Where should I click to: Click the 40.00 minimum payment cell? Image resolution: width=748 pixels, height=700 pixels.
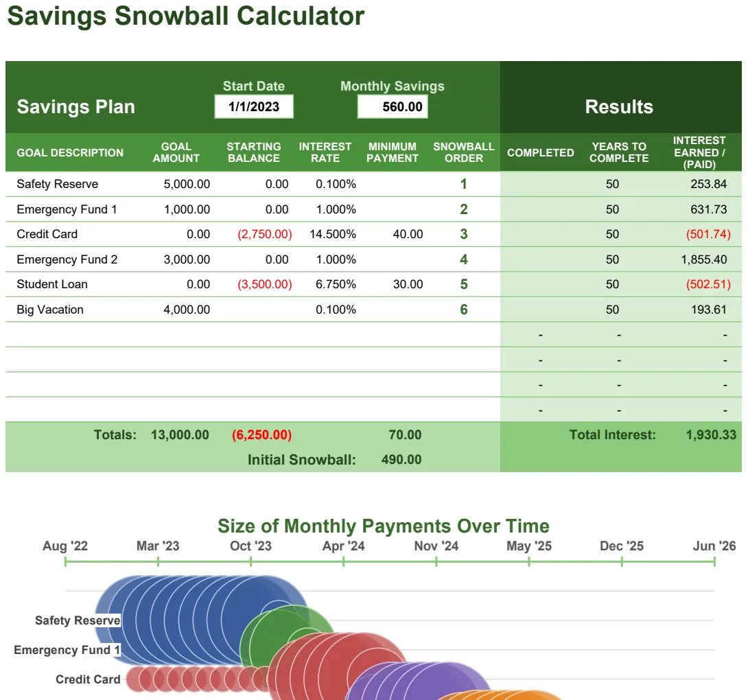point(408,234)
